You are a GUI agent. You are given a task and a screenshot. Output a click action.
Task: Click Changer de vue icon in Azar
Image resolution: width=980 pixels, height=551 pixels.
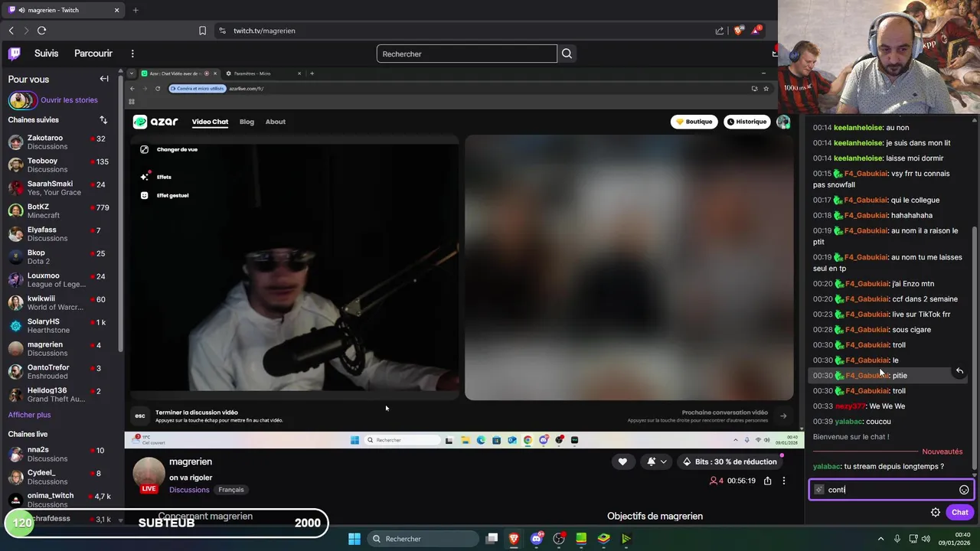[144, 149]
